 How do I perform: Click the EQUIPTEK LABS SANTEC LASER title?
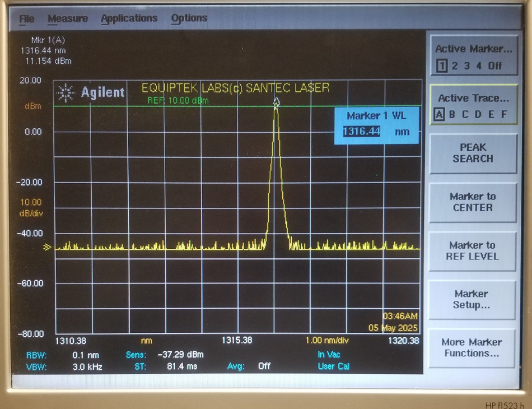pyautogui.click(x=235, y=89)
